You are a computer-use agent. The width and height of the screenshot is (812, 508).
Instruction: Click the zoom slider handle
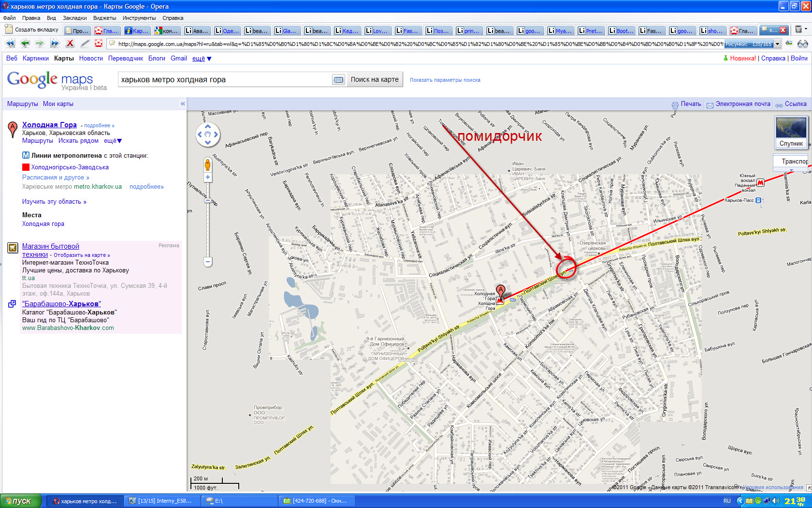(x=207, y=200)
